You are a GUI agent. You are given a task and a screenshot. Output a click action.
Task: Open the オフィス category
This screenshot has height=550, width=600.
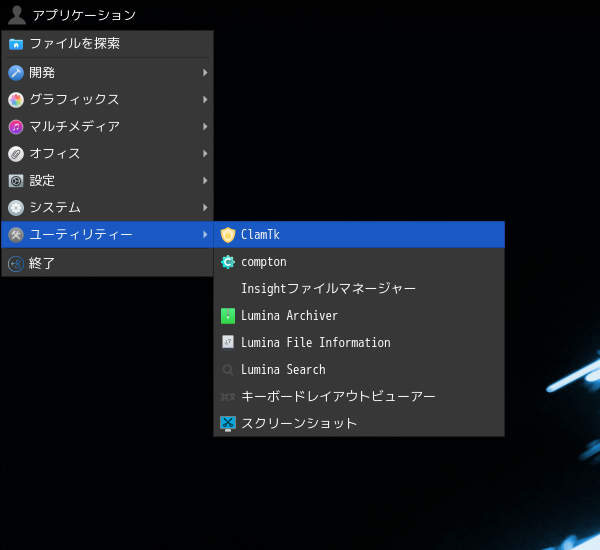click(108, 154)
